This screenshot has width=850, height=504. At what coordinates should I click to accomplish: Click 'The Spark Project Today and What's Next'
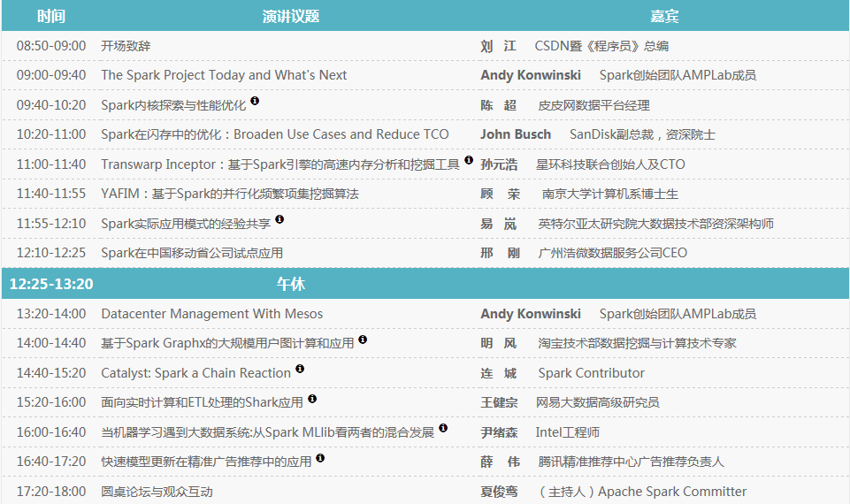(224, 75)
